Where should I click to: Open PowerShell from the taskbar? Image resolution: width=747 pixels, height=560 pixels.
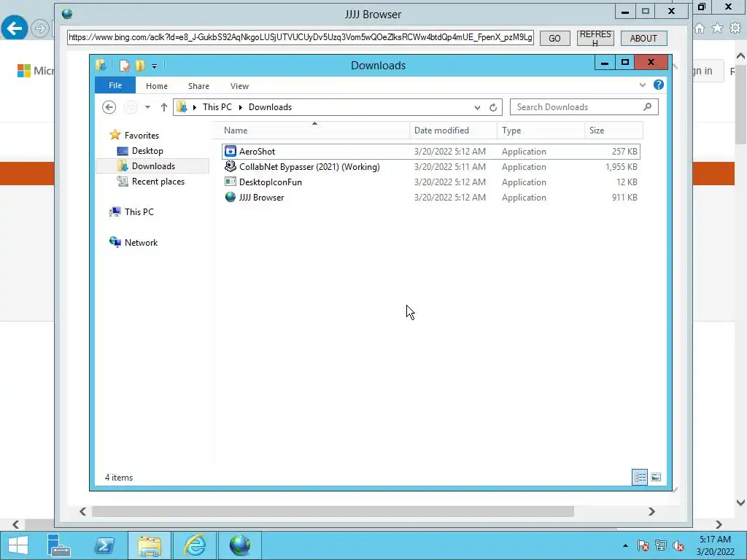pyautogui.click(x=104, y=545)
